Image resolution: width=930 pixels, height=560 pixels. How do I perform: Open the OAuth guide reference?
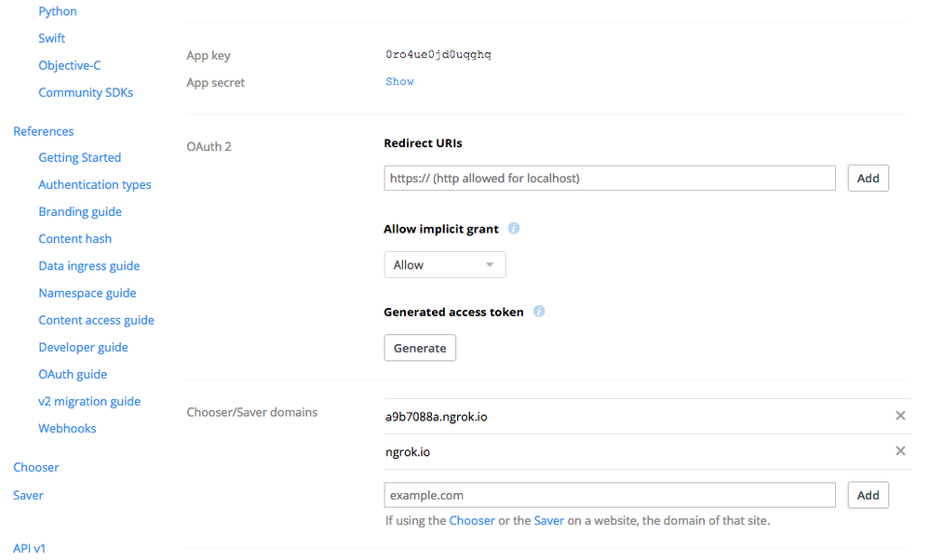(73, 373)
